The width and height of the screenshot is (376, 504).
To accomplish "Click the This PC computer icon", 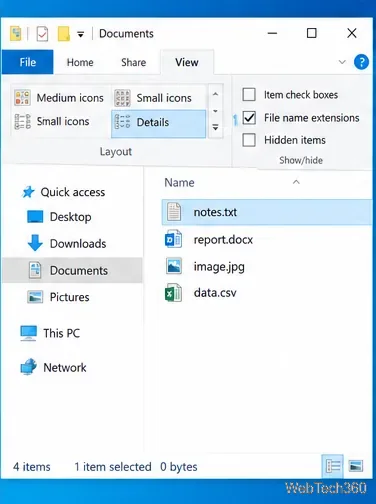I will 28,333.
